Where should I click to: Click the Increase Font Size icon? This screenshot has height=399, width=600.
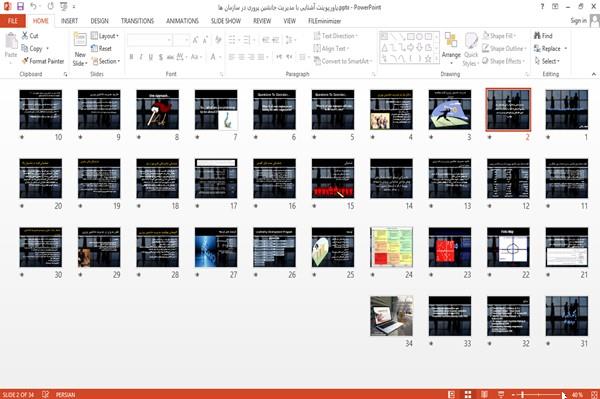(196, 39)
